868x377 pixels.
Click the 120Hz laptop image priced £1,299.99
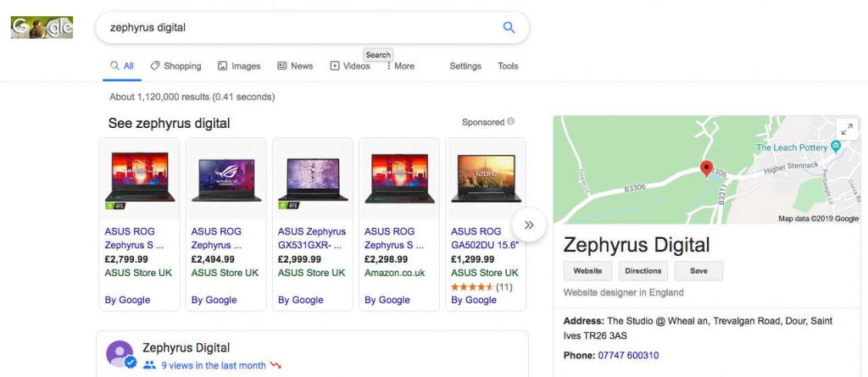486,178
